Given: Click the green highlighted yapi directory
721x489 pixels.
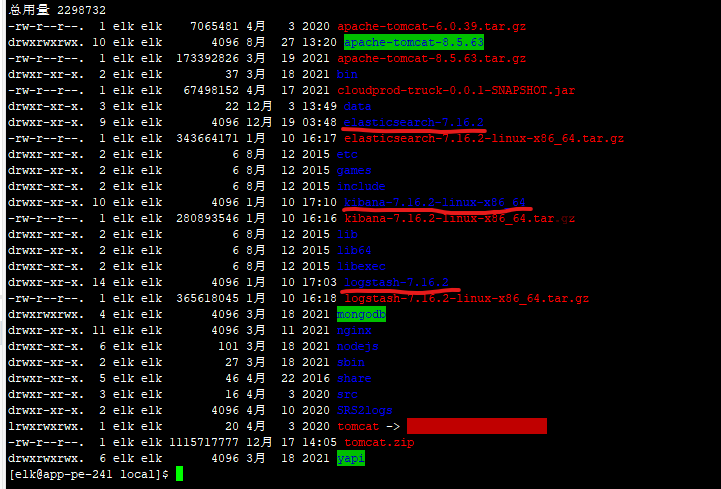Looking at the screenshot, I should pos(351,459).
